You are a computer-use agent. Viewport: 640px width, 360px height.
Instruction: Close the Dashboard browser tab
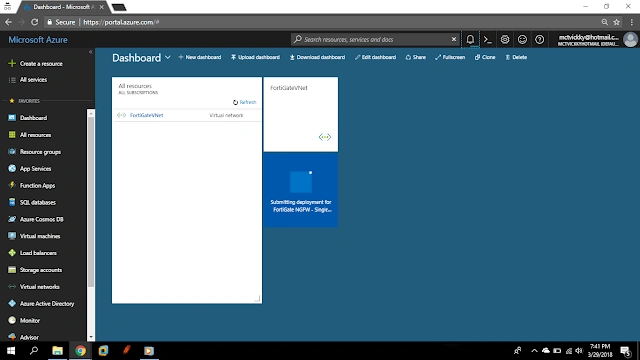coord(102,7)
